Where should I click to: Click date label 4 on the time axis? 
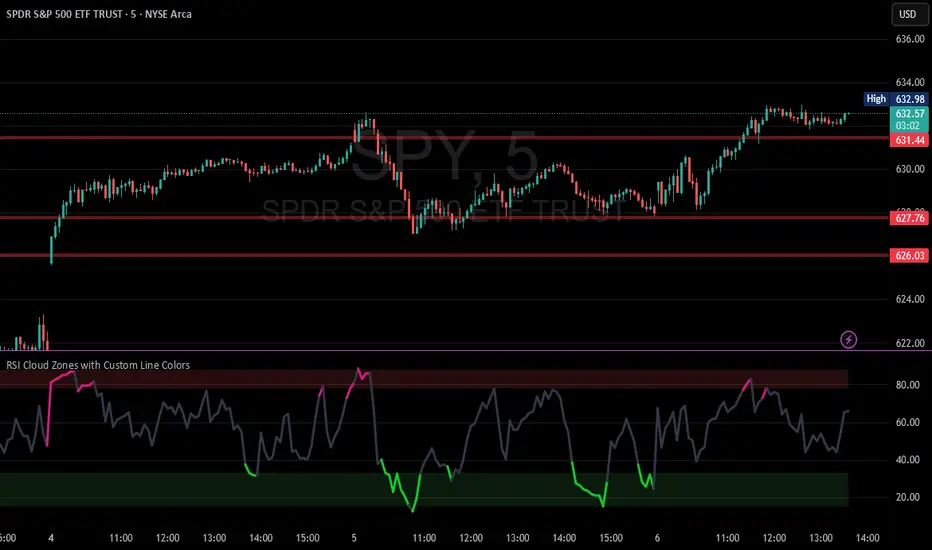51,538
